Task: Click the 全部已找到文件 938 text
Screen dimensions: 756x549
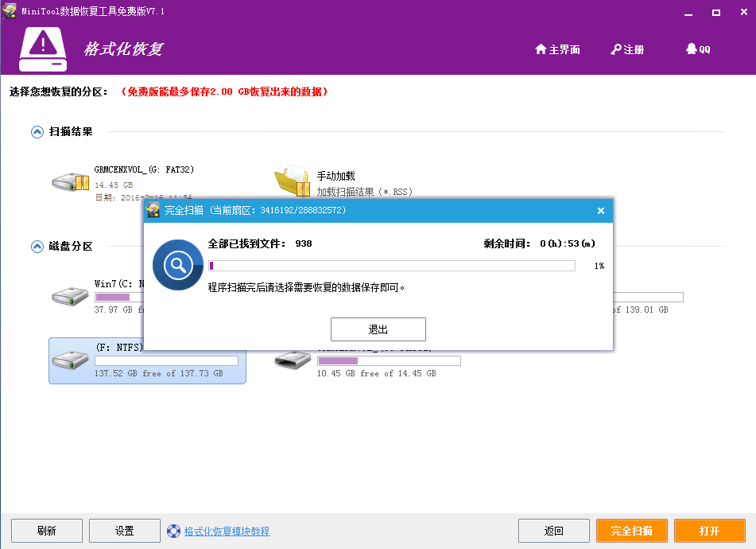Action: pyautogui.click(x=260, y=243)
